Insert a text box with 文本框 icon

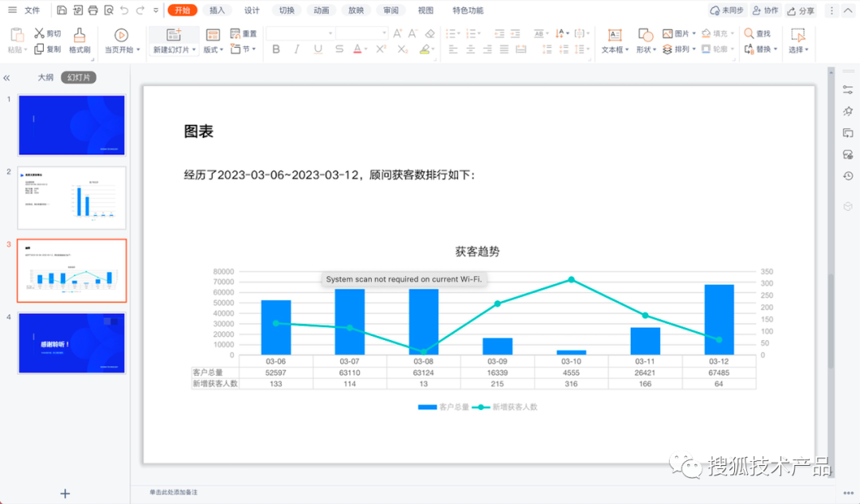click(x=615, y=35)
